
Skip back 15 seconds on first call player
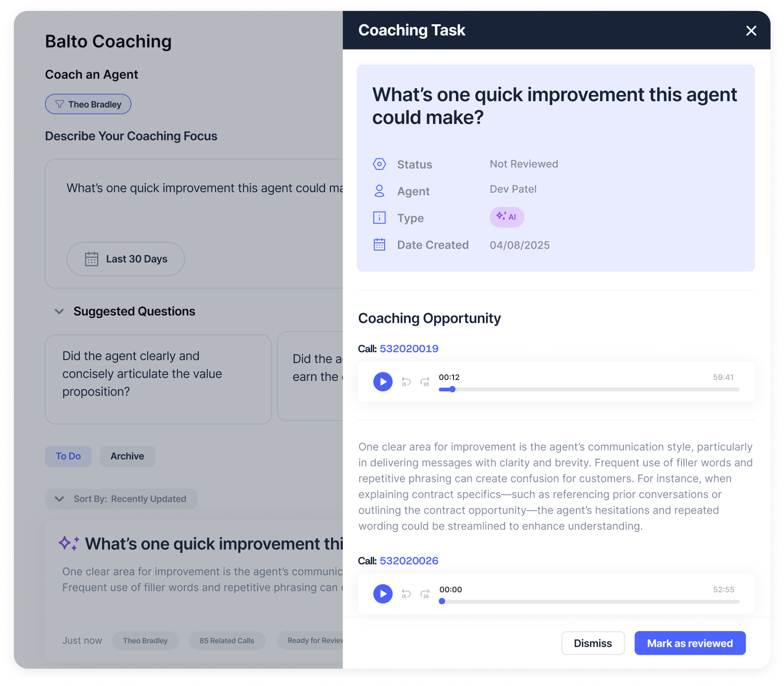[x=406, y=381]
